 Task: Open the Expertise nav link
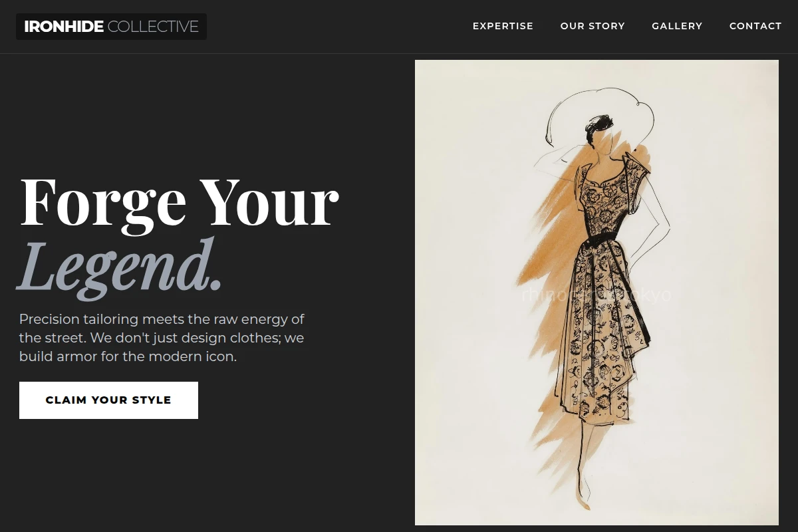503,26
